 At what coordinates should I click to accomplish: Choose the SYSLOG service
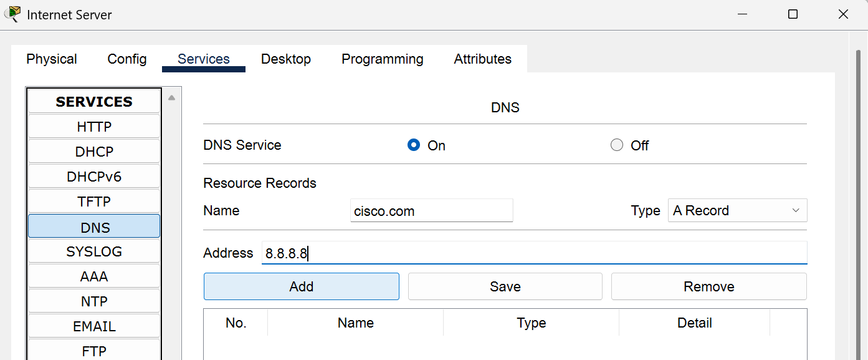pyautogui.click(x=94, y=251)
